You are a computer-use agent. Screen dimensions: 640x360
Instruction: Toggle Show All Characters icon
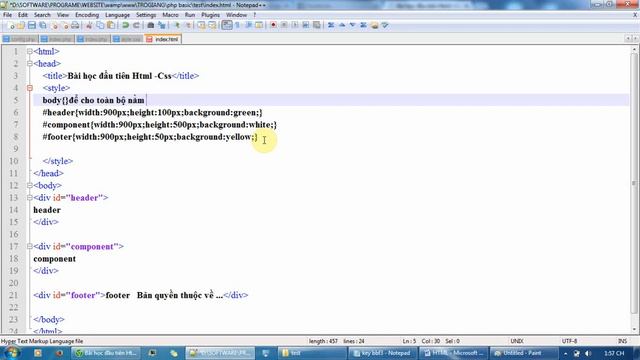[x=238, y=25]
